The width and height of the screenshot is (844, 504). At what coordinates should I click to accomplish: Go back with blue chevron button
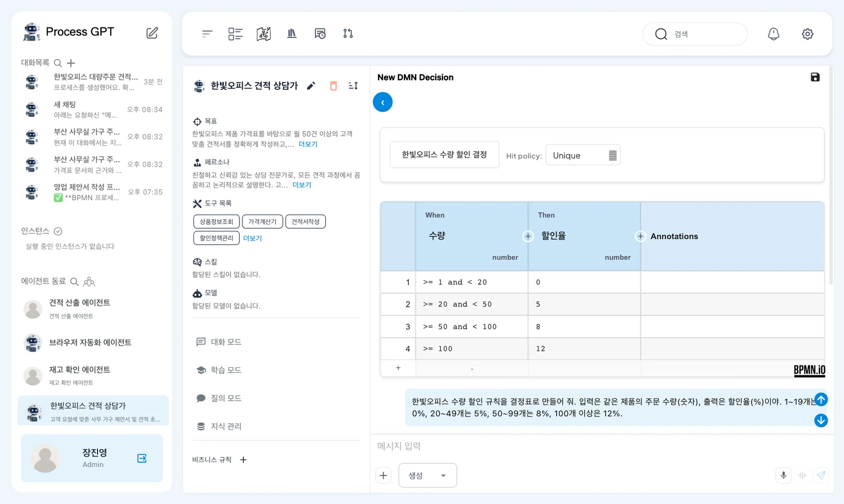382,102
